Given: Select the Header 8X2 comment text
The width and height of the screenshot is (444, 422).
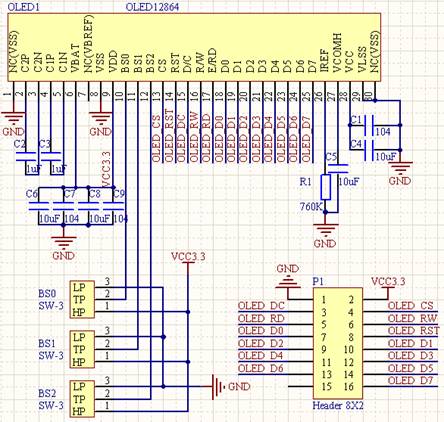Looking at the screenshot, I should coord(338,406).
